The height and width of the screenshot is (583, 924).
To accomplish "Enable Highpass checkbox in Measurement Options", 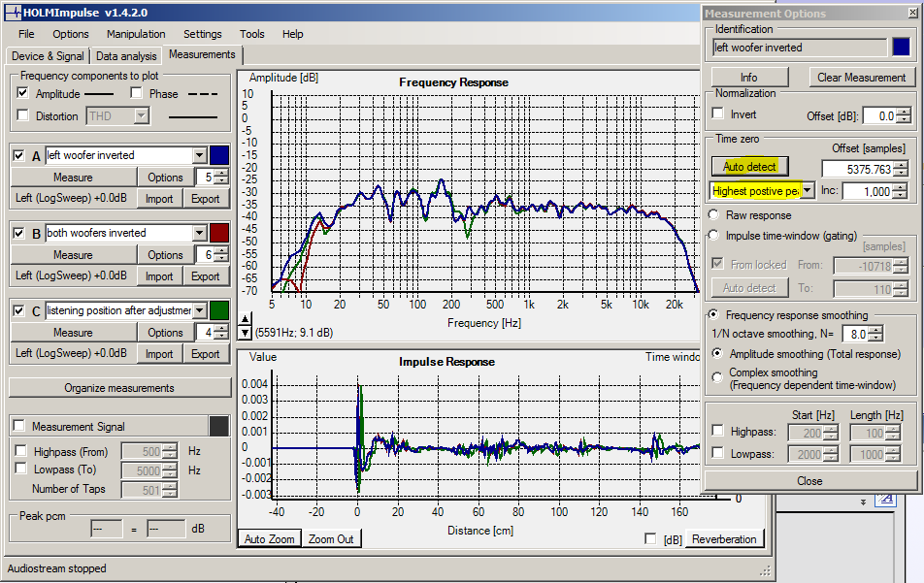I will pyautogui.click(x=718, y=431).
